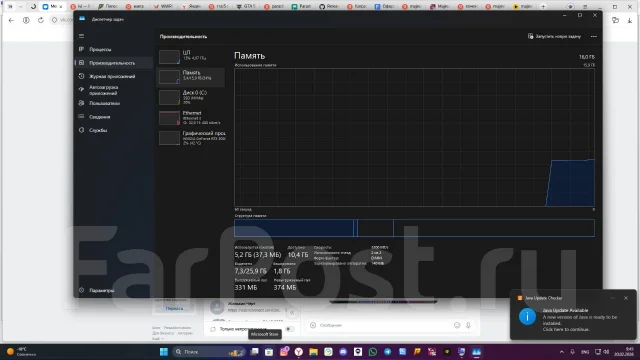Show hidden system tray icons
The width and height of the screenshot is (640, 360).
(562, 352)
